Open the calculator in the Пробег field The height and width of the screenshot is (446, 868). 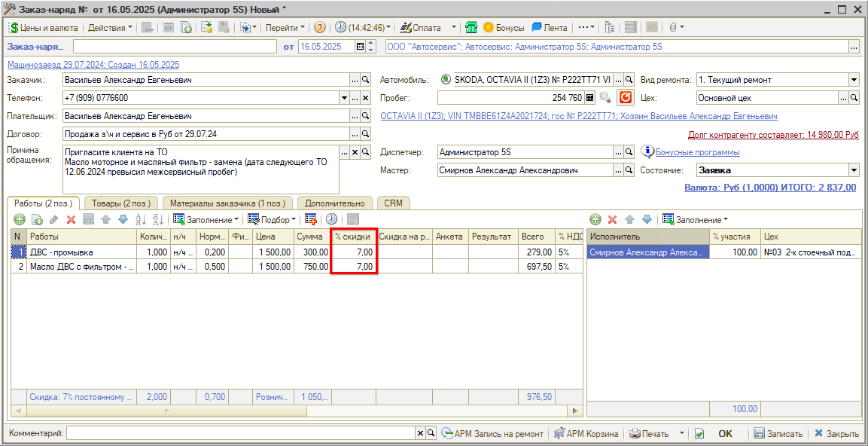590,97
